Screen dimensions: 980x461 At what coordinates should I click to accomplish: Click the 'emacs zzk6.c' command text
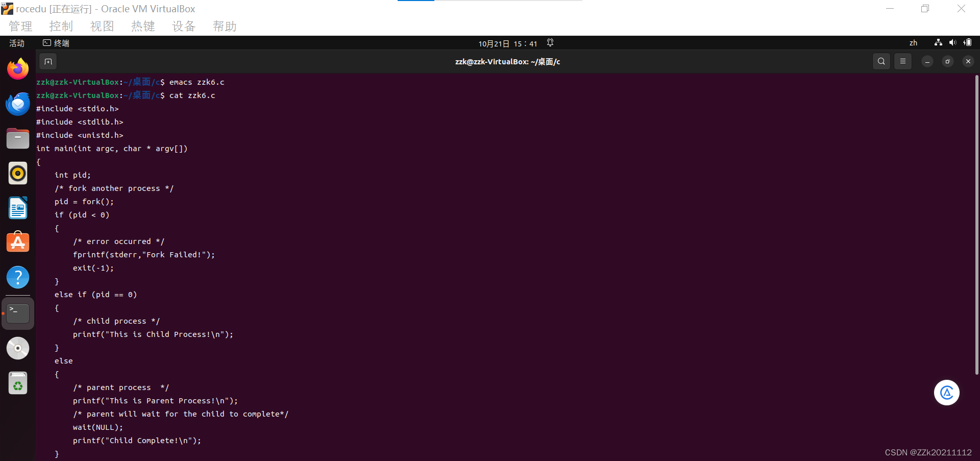(197, 82)
